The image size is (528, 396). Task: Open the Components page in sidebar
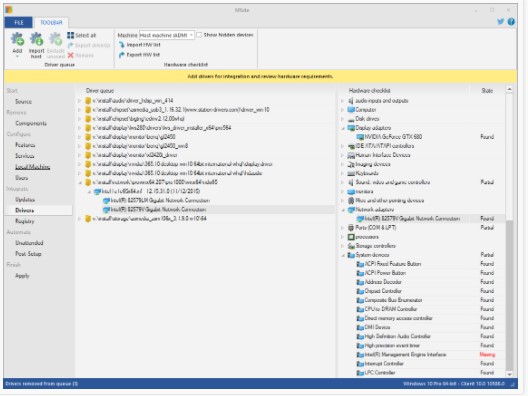pyautogui.click(x=31, y=123)
